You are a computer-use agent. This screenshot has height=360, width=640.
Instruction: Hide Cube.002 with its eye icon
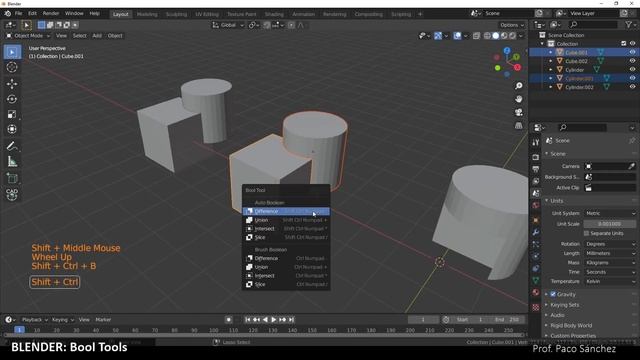[632, 61]
